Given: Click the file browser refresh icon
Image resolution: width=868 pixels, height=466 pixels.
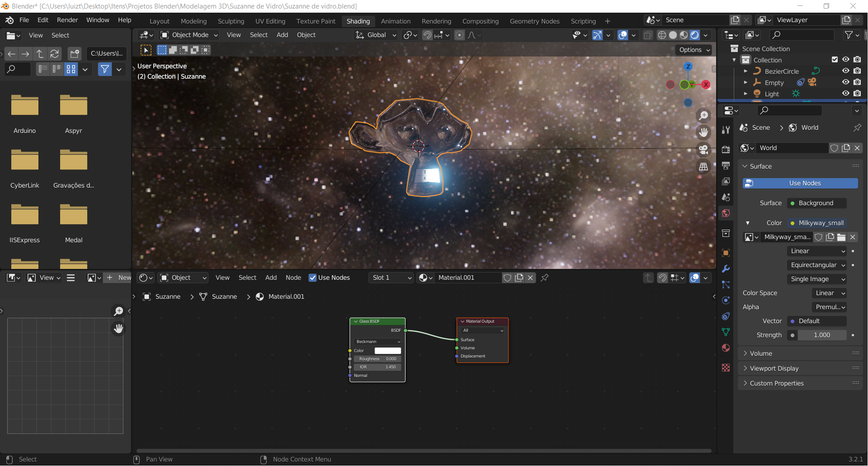Looking at the screenshot, I should pyautogui.click(x=55, y=54).
